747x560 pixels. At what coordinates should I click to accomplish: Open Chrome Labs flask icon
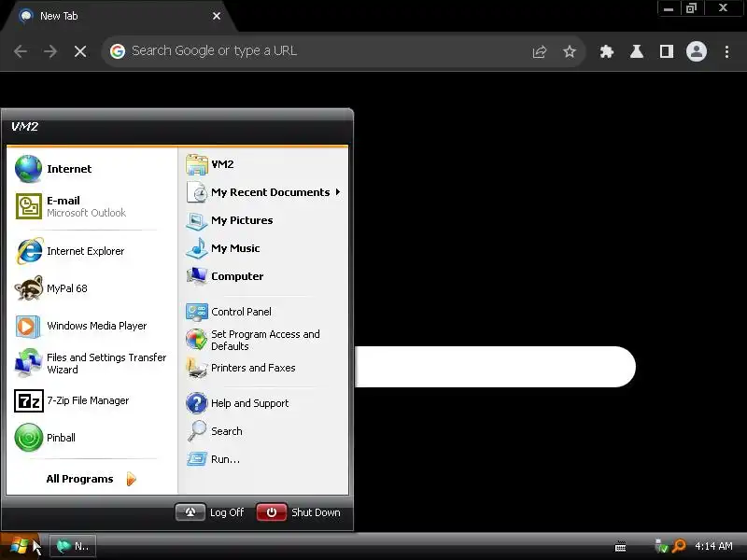(x=637, y=51)
